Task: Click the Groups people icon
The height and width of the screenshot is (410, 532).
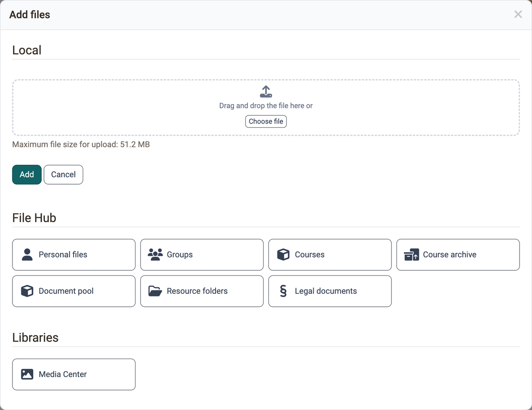Action: (x=155, y=255)
